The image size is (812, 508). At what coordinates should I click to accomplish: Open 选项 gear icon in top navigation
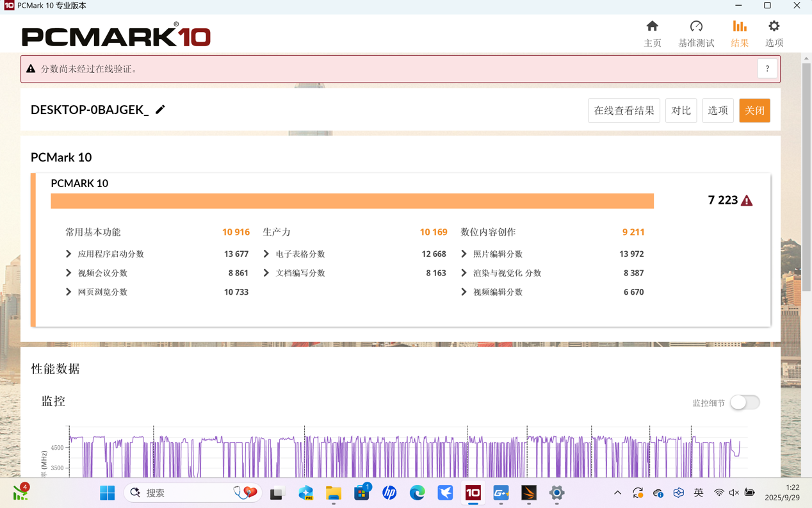coord(774,33)
